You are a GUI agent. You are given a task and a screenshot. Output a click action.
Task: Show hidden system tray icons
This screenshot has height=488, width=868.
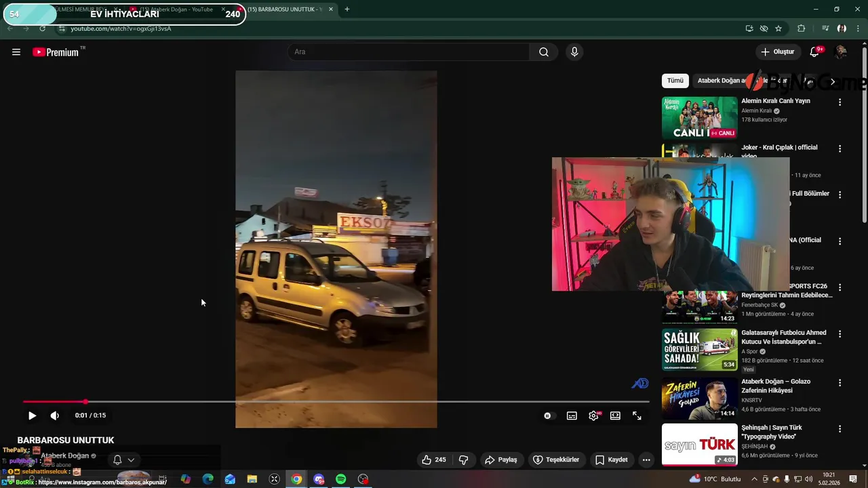(754, 479)
